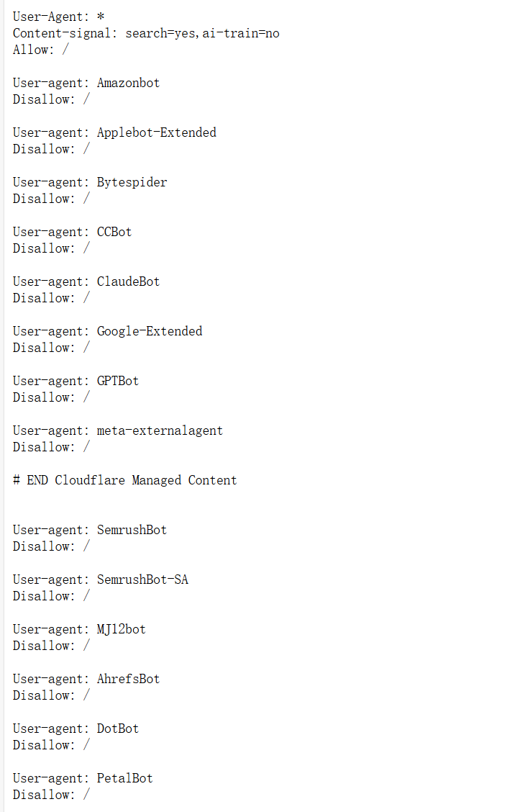520x812 pixels.
Task: Click on the GPTBot entry
Action: click(x=118, y=381)
